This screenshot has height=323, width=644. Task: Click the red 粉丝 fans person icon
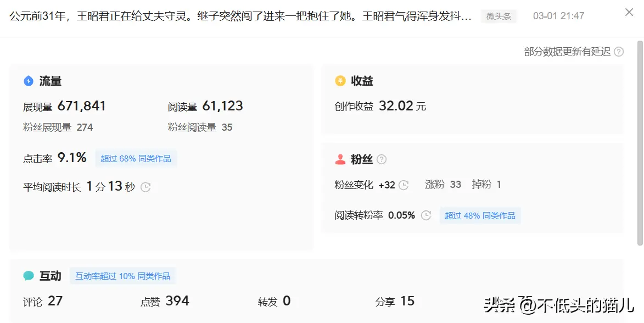pos(340,159)
